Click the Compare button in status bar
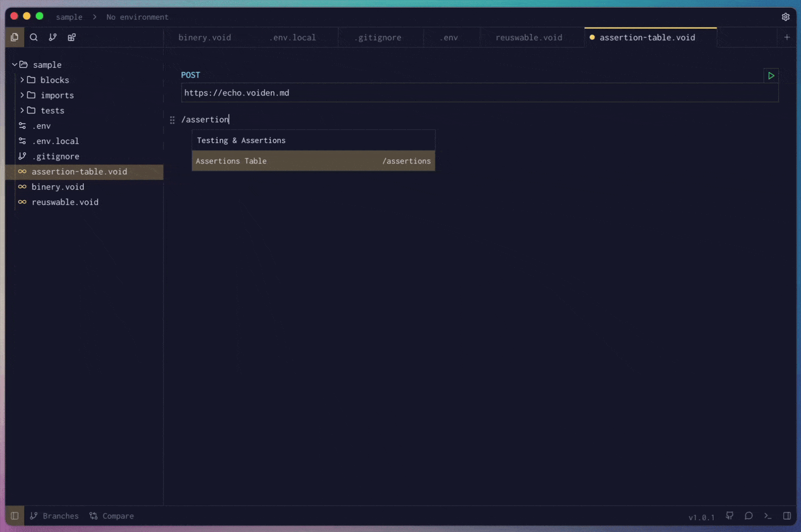Image resolution: width=801 pixels, height=532 pixels. click(112, 516)
